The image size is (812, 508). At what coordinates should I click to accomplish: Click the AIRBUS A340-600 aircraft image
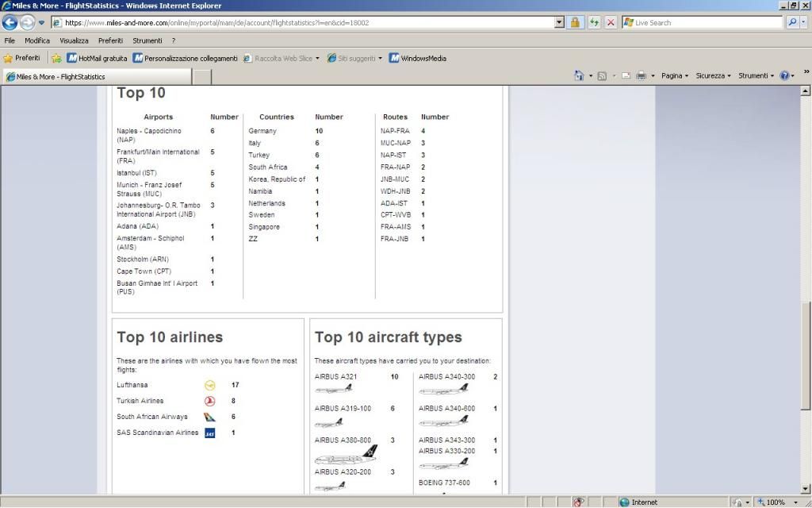444,421
